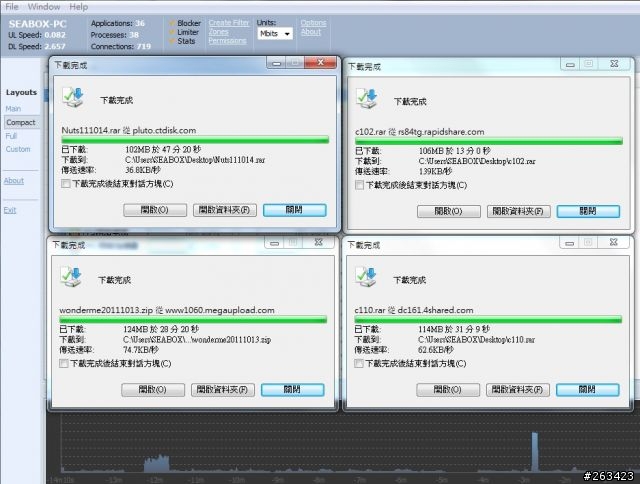Image resolution: width=640 pixels, height=484 pixels.
Task: Minimize the Nuts111014.rar download dialog
Action: click(276, 63)
